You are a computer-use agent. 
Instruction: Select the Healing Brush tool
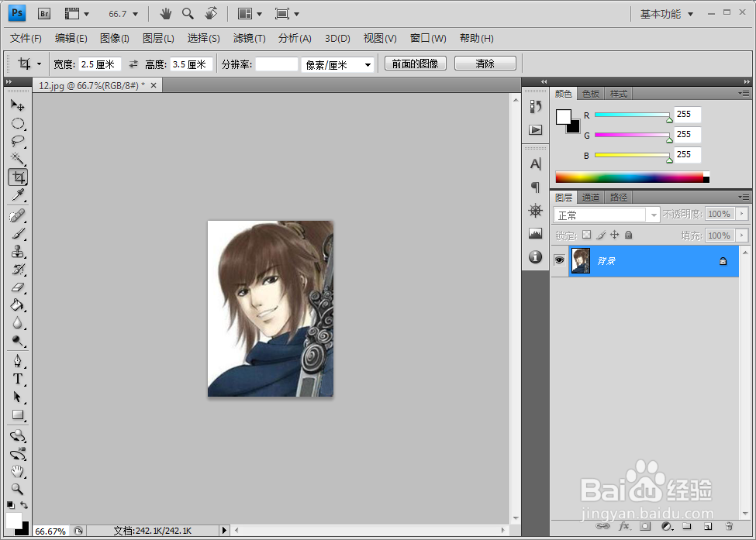(18, 216)
